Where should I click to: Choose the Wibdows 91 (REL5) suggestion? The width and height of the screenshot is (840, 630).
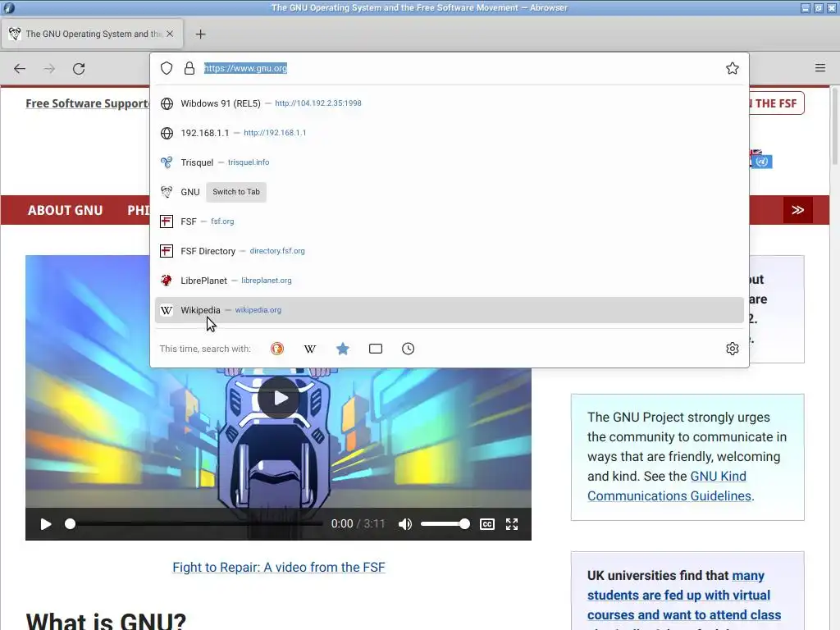tap(449, 103)
